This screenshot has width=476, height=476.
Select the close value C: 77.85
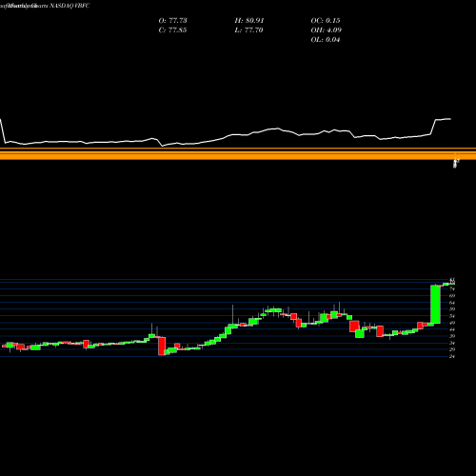172,30
